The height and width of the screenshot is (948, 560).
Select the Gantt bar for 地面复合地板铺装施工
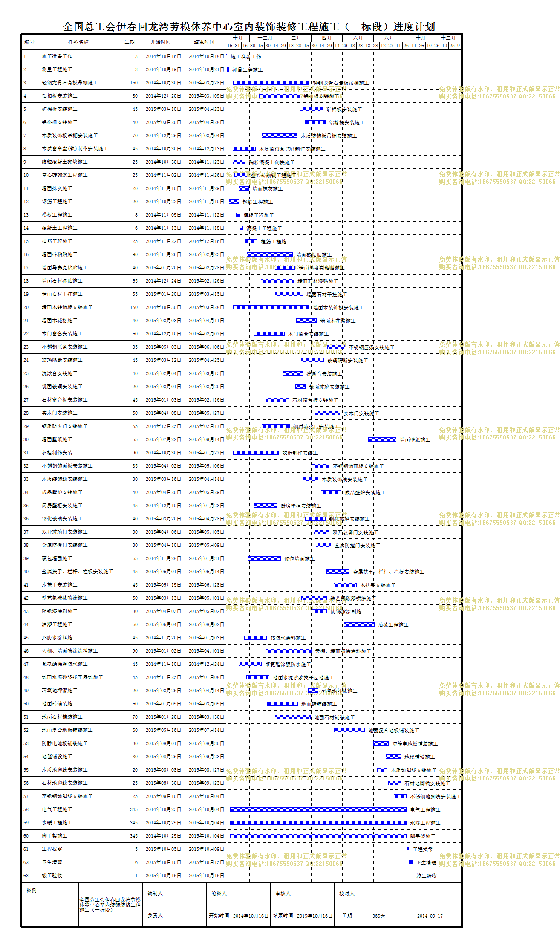(349, 730)
